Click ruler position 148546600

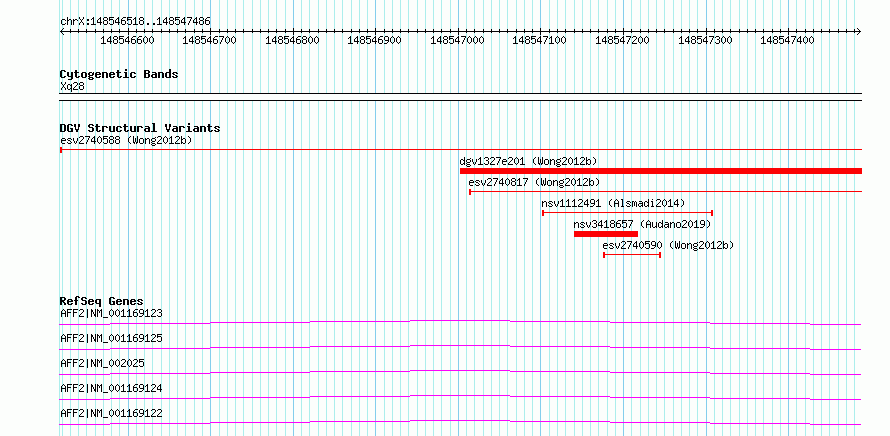[x=127, y=40]
